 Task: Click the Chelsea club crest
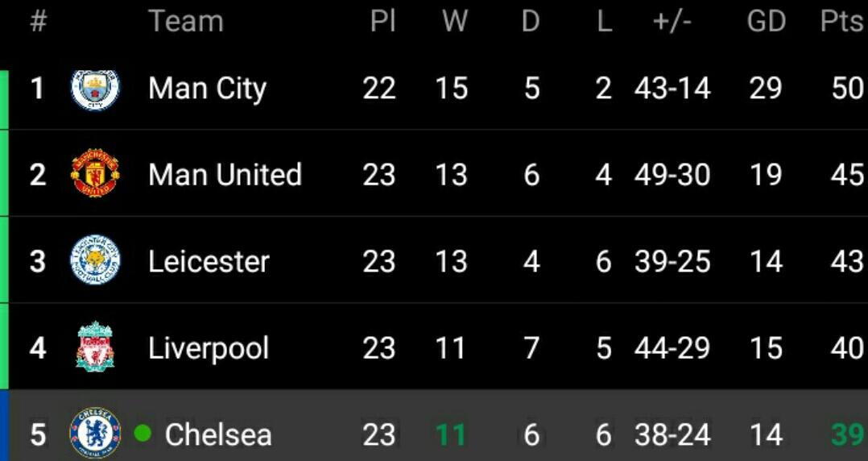pos(95,434)
